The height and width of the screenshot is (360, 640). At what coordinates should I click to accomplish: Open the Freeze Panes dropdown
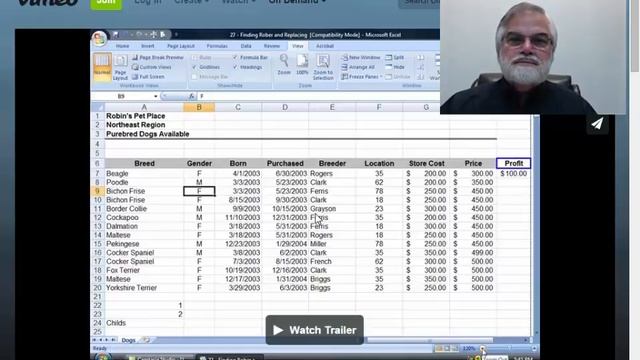[362, 77]
